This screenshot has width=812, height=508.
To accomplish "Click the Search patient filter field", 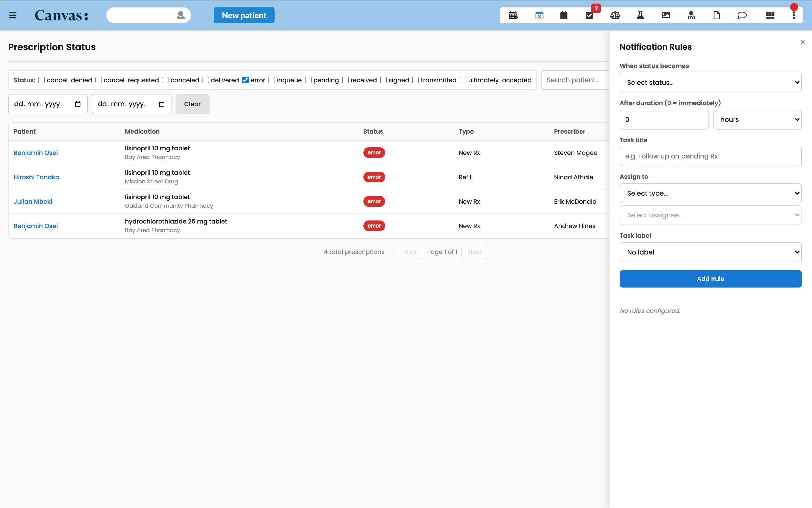I will (x=575, y=80).
